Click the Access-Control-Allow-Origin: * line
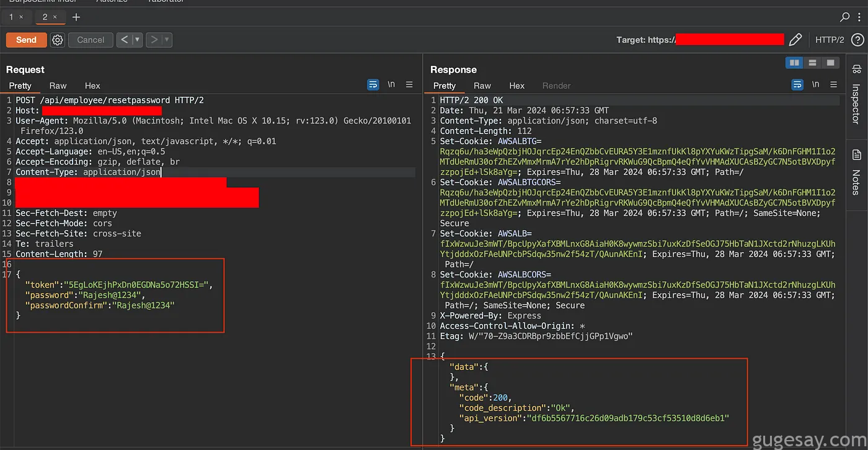This screenshot has height=450, width=868. (512, 326)
